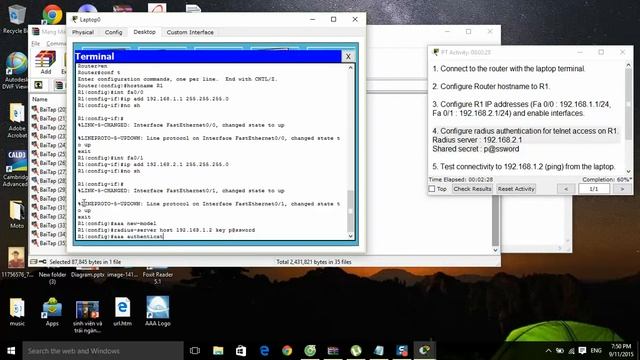This screenshot has height=360, width=640.
Task: Select BaiTap (20) file in list
Action: click(x=49, y=109)
